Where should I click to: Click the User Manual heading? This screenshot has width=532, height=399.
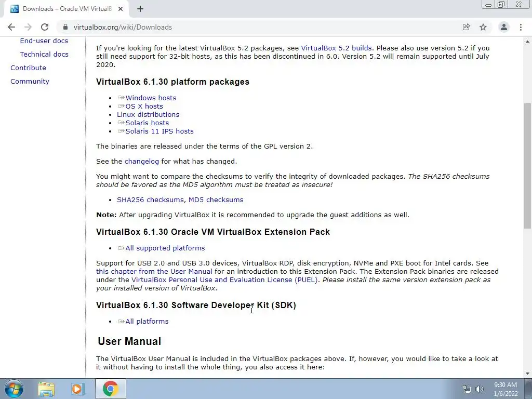[129, 341]
